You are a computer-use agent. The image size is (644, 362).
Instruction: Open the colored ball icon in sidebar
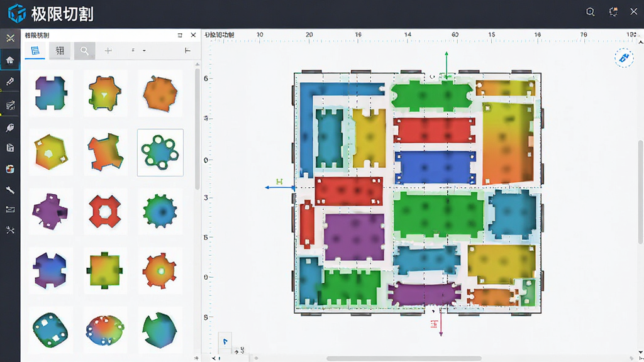pos(10,168)
